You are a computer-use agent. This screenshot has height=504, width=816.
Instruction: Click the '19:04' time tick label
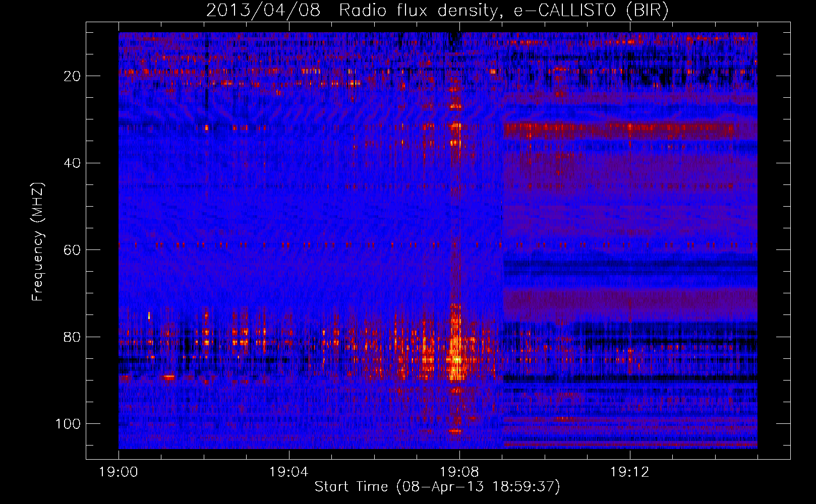289,472
